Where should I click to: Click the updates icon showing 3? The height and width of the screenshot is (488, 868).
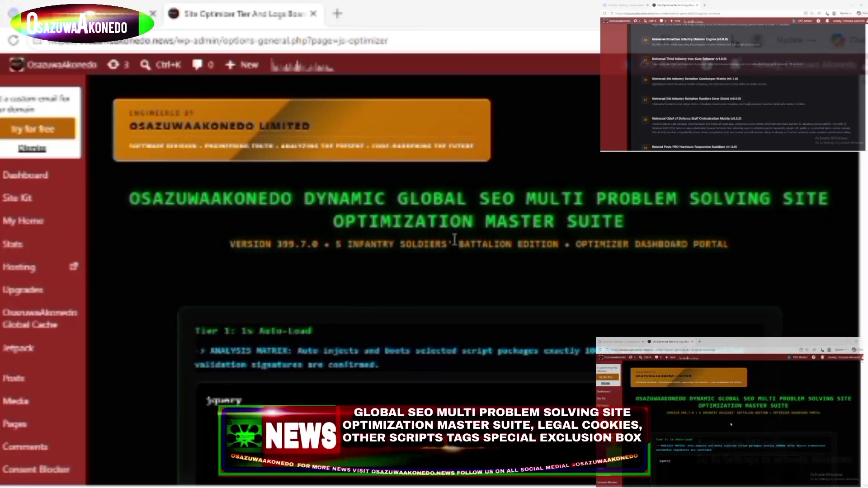coord(118,65)
